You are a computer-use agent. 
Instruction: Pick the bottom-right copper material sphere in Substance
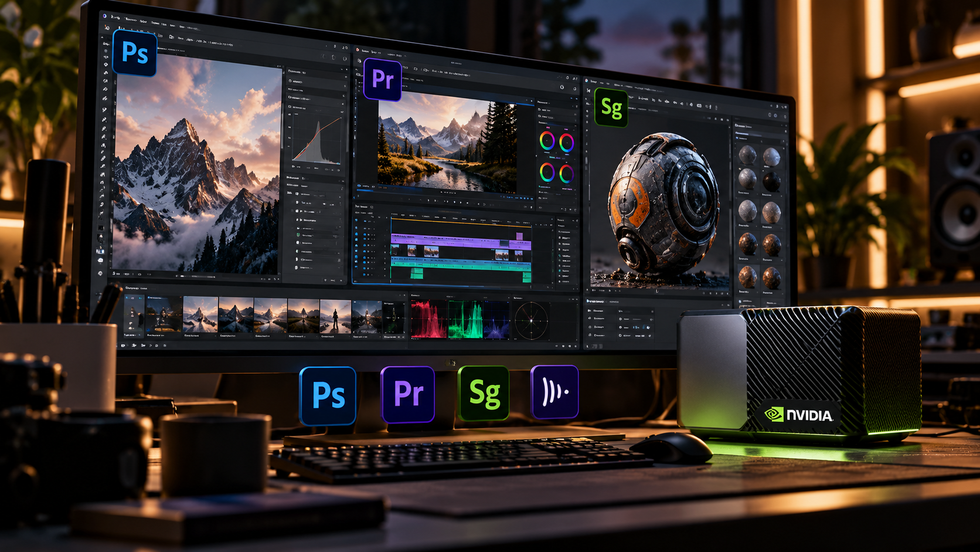pyautogui.click(x=771, y=277)
